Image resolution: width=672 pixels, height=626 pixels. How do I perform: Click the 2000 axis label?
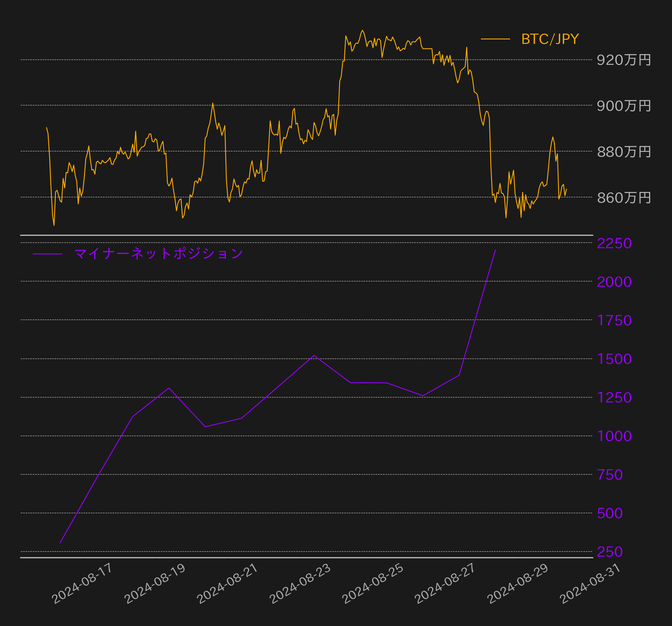point(614,282)
